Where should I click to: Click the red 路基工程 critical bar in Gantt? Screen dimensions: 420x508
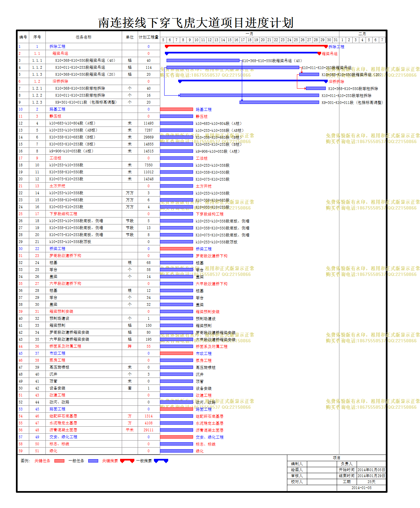coord(176,109)
